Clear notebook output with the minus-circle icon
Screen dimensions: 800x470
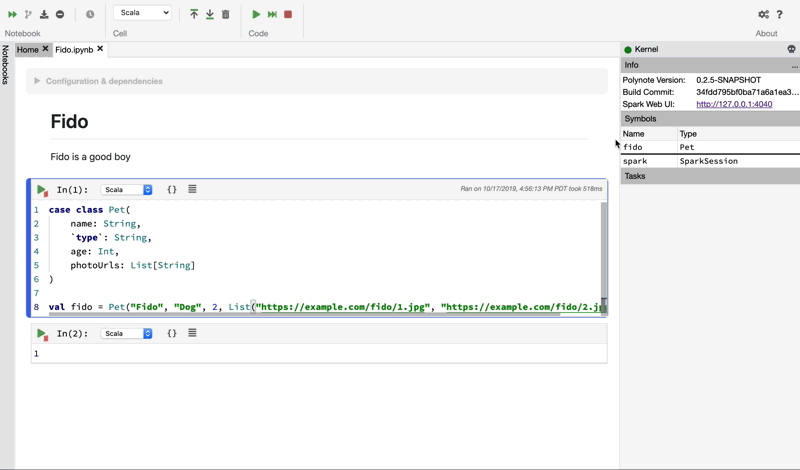tap(60, 14)
